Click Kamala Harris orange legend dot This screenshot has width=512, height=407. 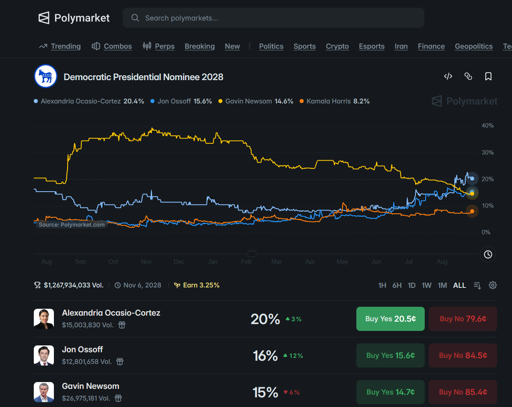click(301, 101)
